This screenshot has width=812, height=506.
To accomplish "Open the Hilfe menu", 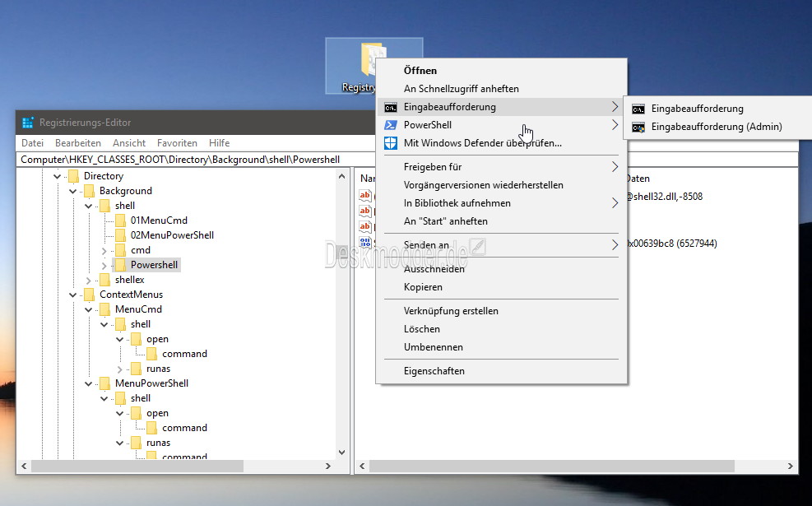I will [219, 143].
